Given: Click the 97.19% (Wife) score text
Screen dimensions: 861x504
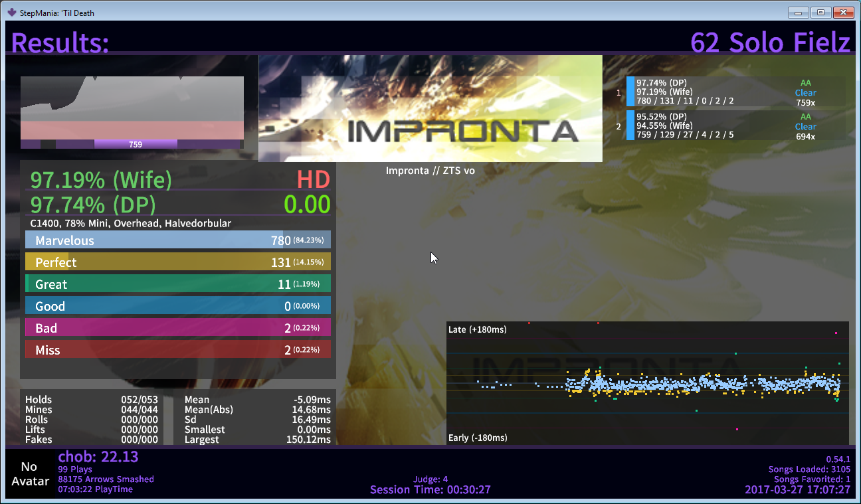Looking at the screenshot, I should (101, 180).
